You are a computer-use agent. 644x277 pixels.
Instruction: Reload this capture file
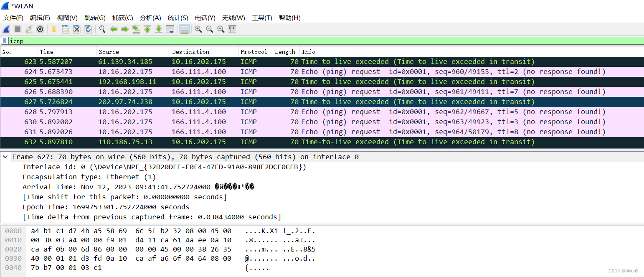pyautogui.click(x=88, y=29)
